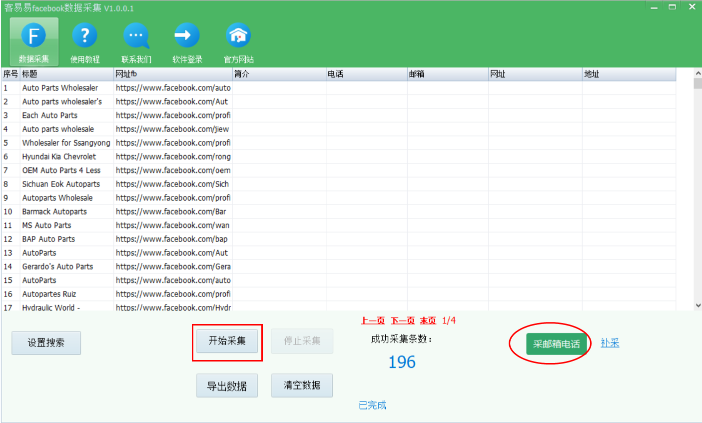The width and height of the screenshot is (702, 423).
Task: Click the 网址fb column header
Action: pyautogui.click(x=173, y=74)
